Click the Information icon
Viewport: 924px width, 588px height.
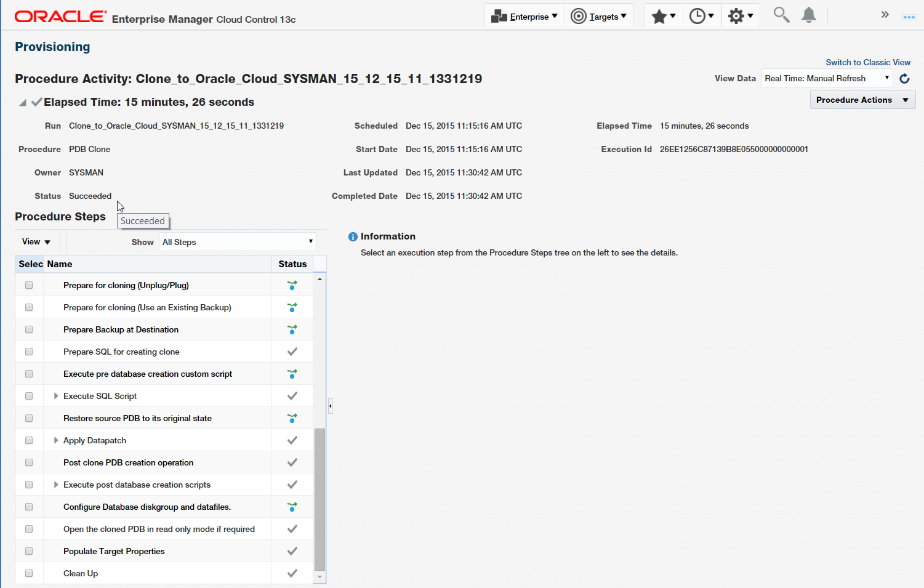(x=353, y=236)
